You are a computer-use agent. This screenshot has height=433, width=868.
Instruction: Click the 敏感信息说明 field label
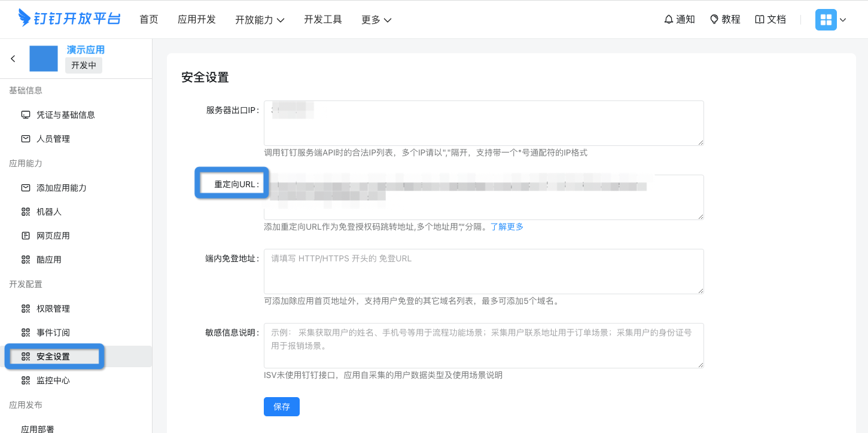tap(232, 333)
